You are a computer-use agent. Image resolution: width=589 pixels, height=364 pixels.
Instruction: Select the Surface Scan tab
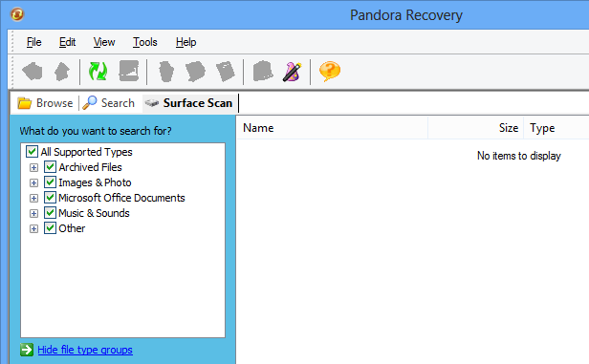point(189,103)
